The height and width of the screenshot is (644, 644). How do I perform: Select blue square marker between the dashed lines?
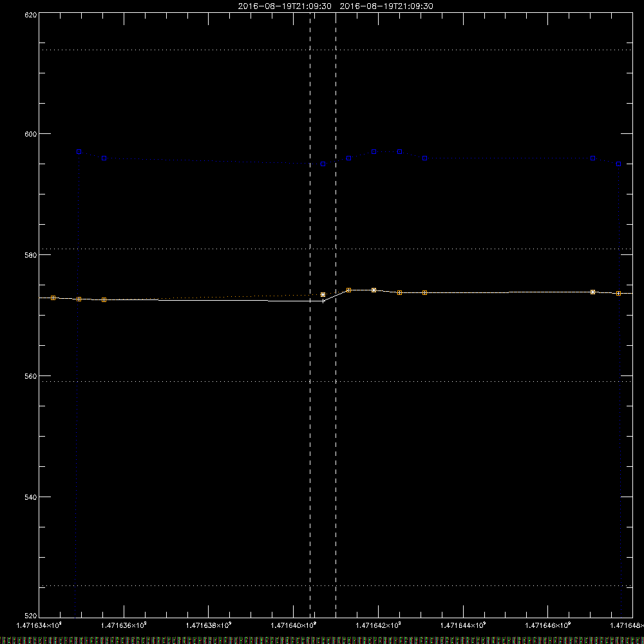click(323, 164)
